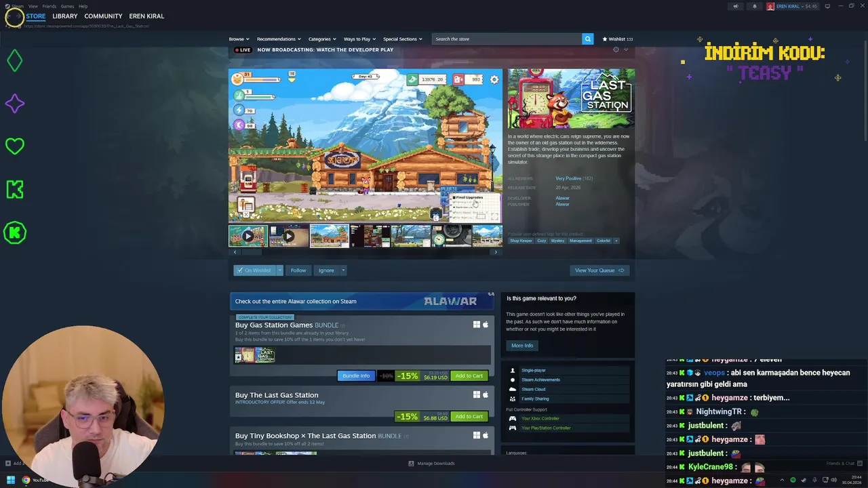The width and height of the screenshot is (868, 488).
Task: Open the View menu
Action: click(33, 6)
